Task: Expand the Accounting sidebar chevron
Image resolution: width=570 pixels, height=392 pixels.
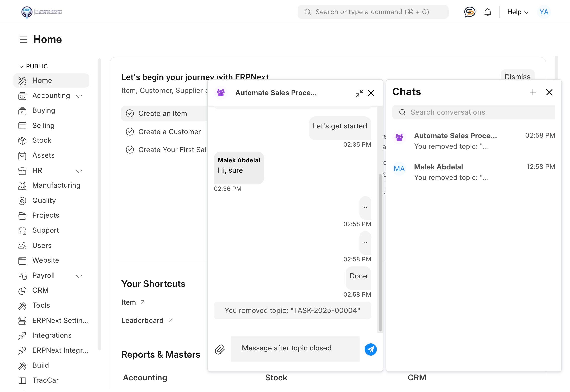Action: tap(79, 96)
